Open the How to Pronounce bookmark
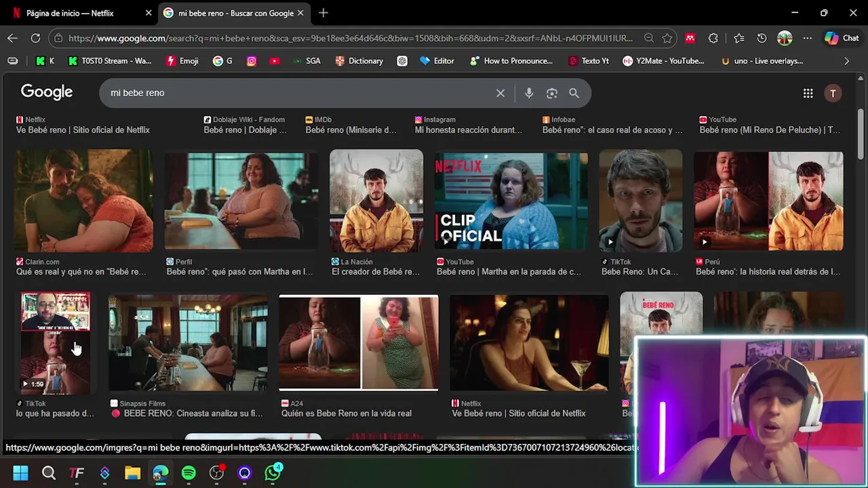This screenshot has height=488, width=868. click(511, 61)
